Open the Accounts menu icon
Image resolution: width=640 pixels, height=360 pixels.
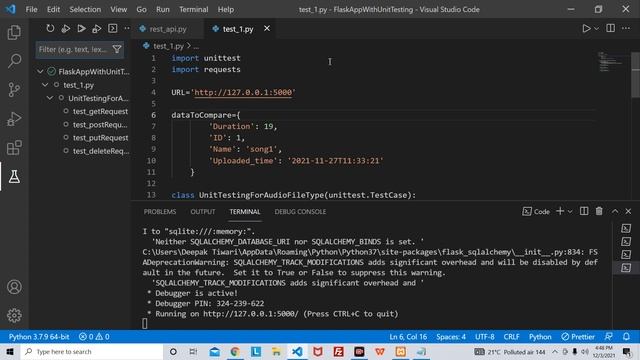(14, 287)
